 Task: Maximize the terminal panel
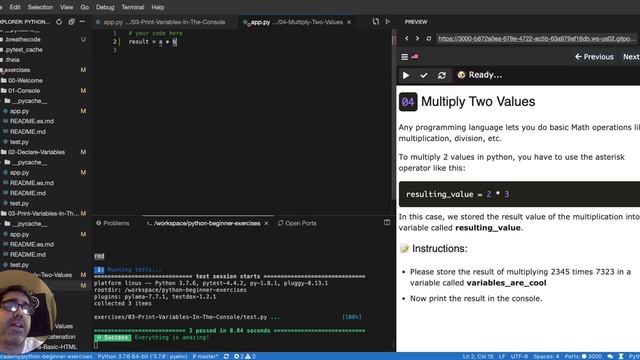point(387,222)
